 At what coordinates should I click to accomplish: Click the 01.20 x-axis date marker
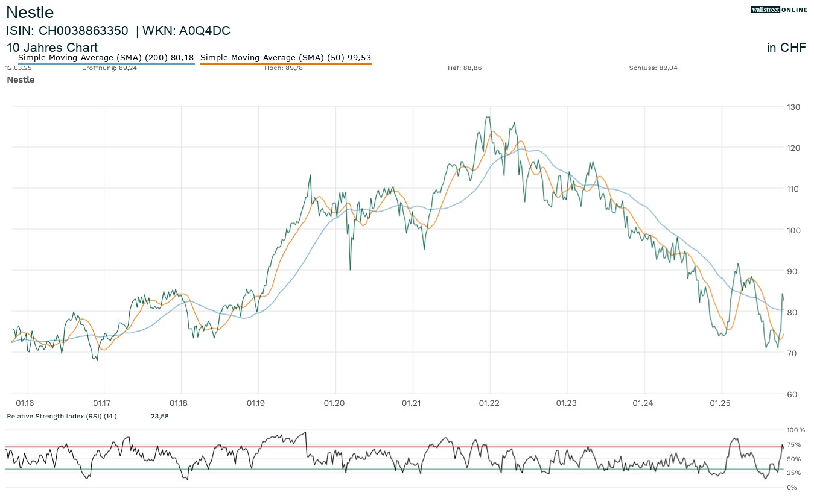click(335, 403)
